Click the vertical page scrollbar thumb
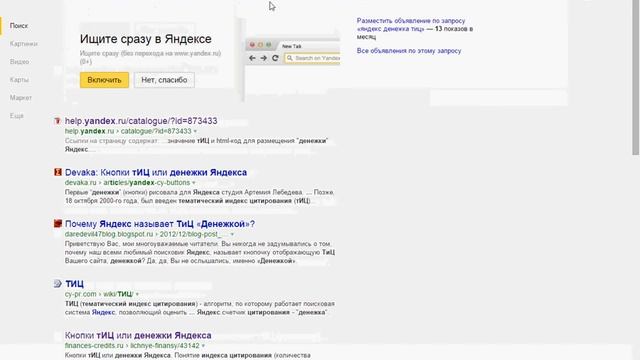This screenshot has height=360, width=640. pyautogui.click(x=636, y=78)
